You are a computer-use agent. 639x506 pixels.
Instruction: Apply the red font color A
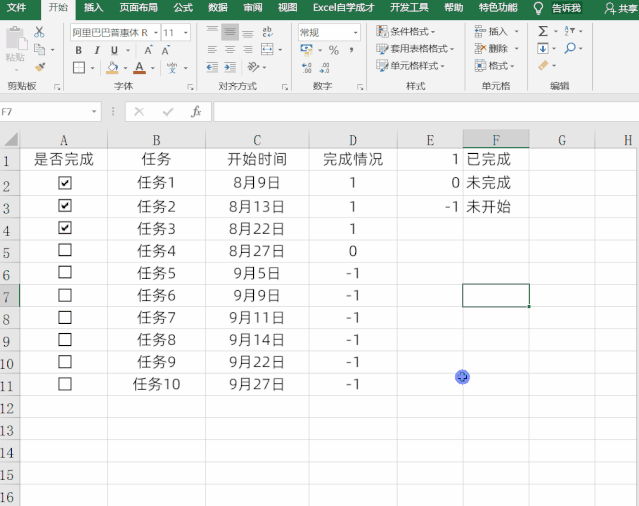(x=139, y=68)
